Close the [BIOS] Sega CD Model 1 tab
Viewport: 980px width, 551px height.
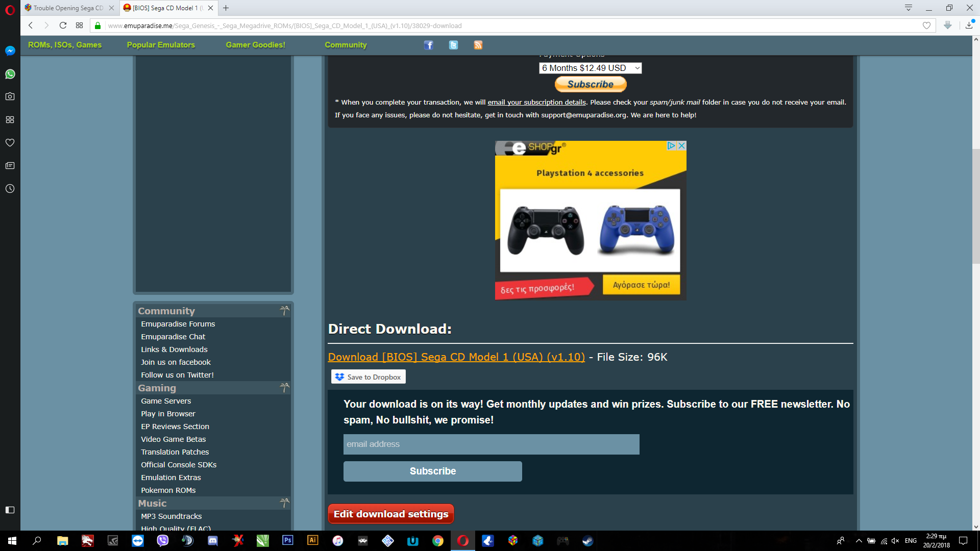point(210,8)
